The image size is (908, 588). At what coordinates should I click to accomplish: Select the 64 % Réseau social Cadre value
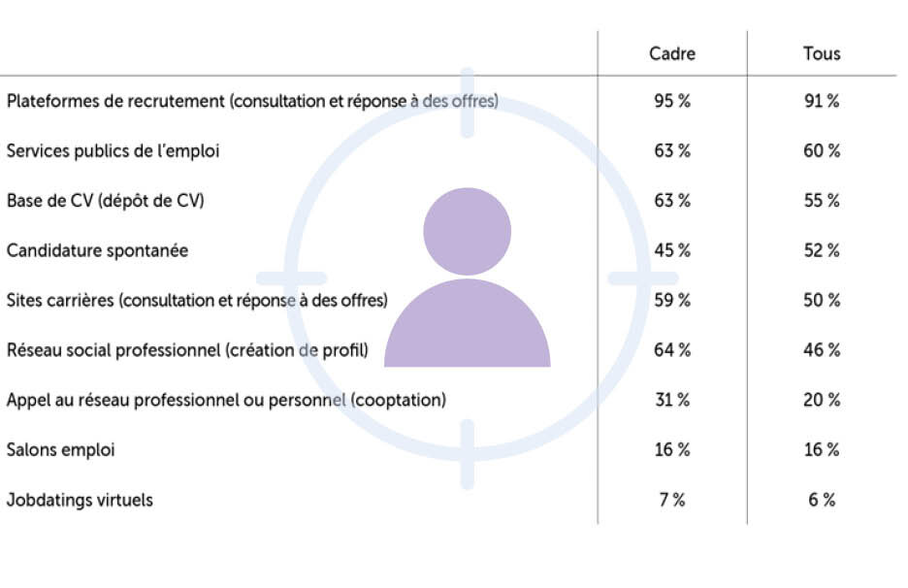point(671,350)
